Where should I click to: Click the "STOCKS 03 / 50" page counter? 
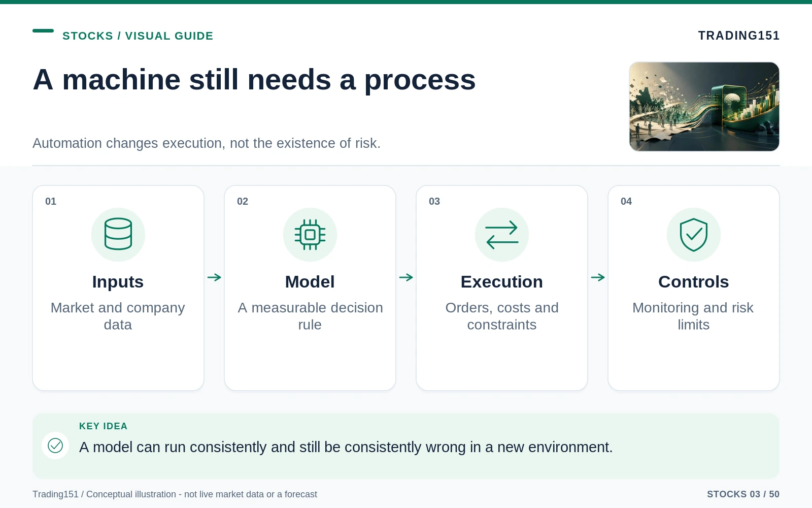click(743, 494)
